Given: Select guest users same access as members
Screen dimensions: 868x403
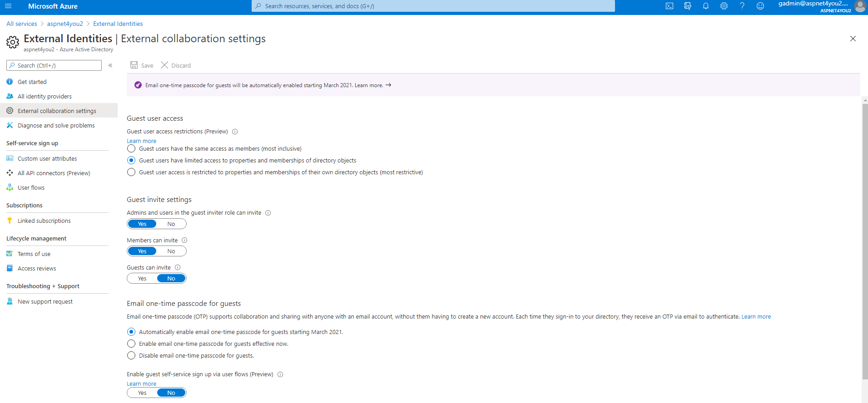Looking at the screenshot, I should (131, 148).
